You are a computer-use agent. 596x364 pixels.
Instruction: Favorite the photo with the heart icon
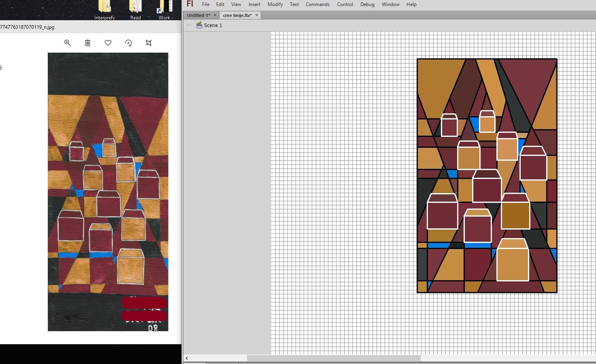click(108, 43)
